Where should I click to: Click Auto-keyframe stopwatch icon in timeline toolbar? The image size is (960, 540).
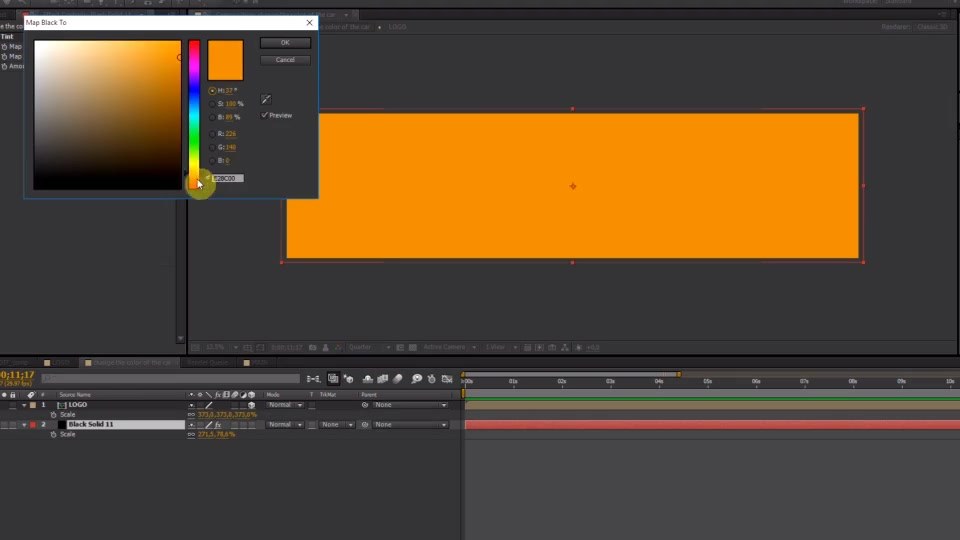point(432,379)
